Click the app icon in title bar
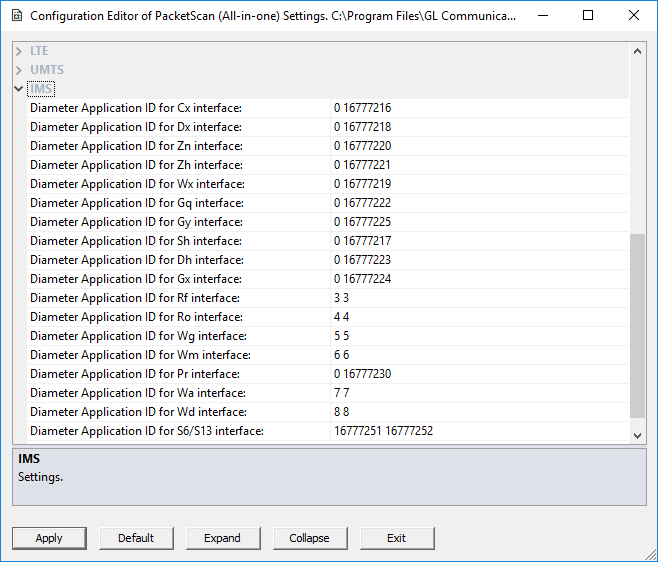 [17, 16]
